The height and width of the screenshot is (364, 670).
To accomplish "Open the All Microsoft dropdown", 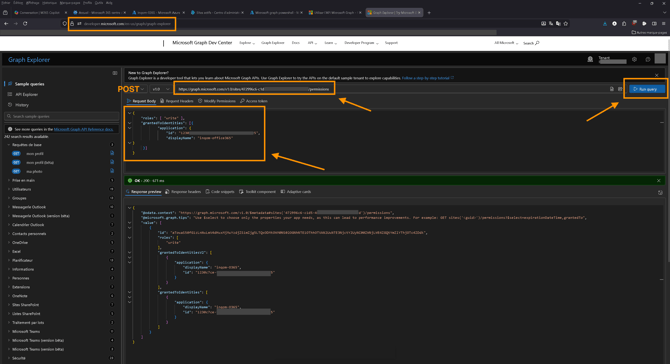I will tap(506, 43).
